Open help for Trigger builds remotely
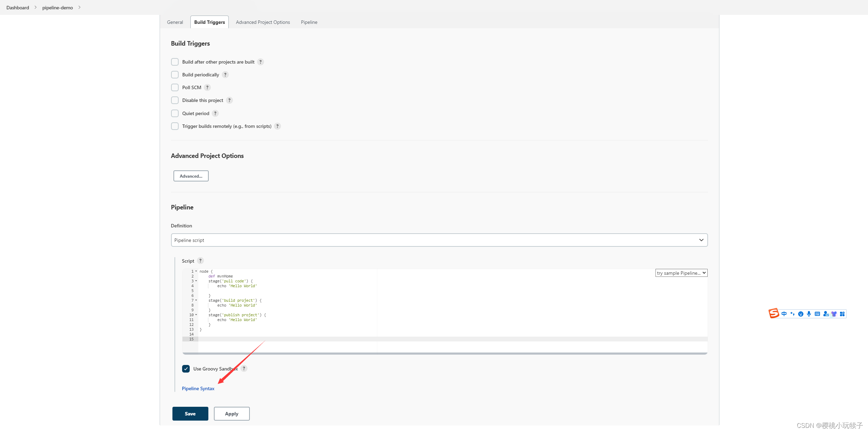The image size is (868, 432). (x=277, y=126)
